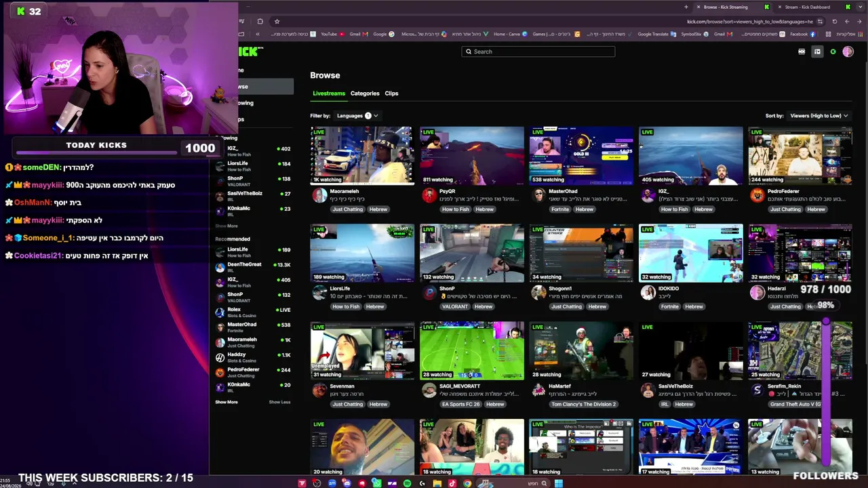Click the VALORANT tag under ShonP
Viewport: 868px width, 488px height.
point(455,307)
